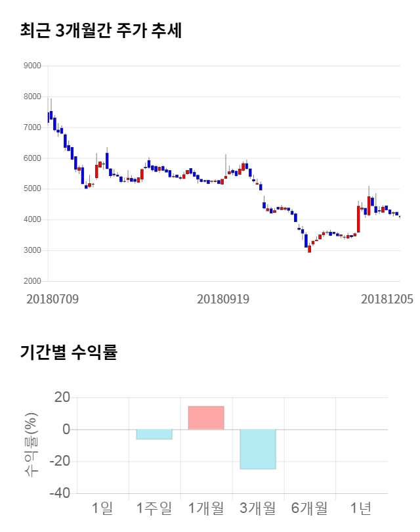420x532 pixels.
Task: Click the light blue 1주일 return bar
Action: pyautogui.click(x=154, y=434)
